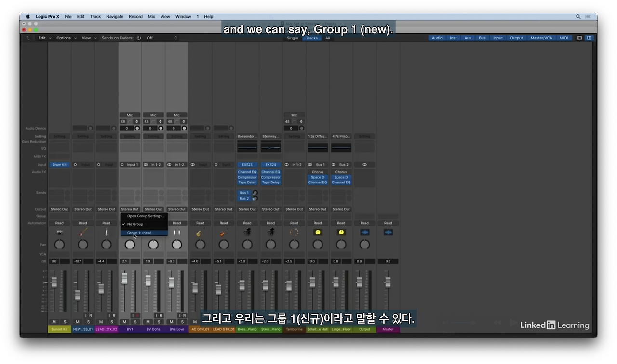The height and width of the screenshot is (364, 617).
Task: Click the BV1 volume fader
Action: (124, 278)
